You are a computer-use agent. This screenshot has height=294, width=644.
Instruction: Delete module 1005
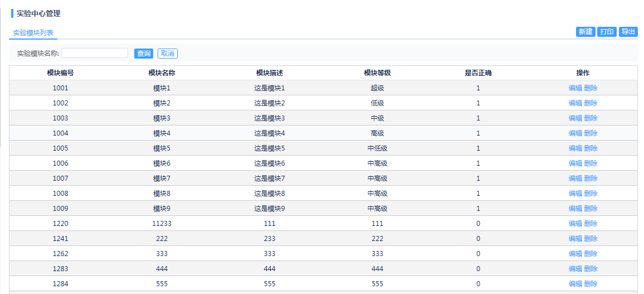(591, 148)
